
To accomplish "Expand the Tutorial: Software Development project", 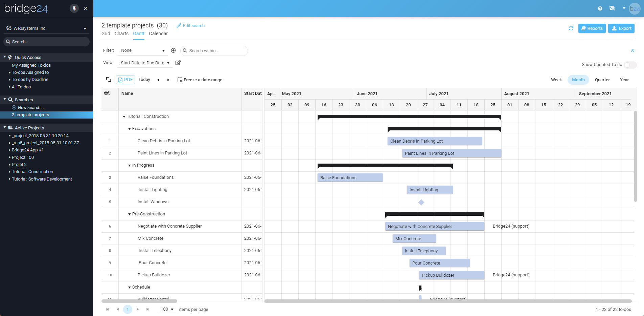I will pyautogui.click(x=9, y=179).
